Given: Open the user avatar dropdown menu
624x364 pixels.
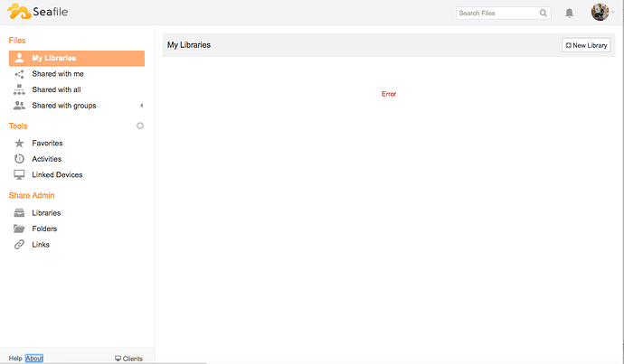Looking at the screenshot, I should click(602, 13).
